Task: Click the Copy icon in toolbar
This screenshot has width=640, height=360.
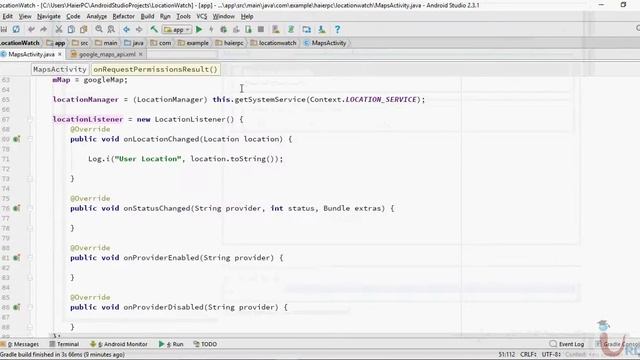Action: (x=71, y=29)
